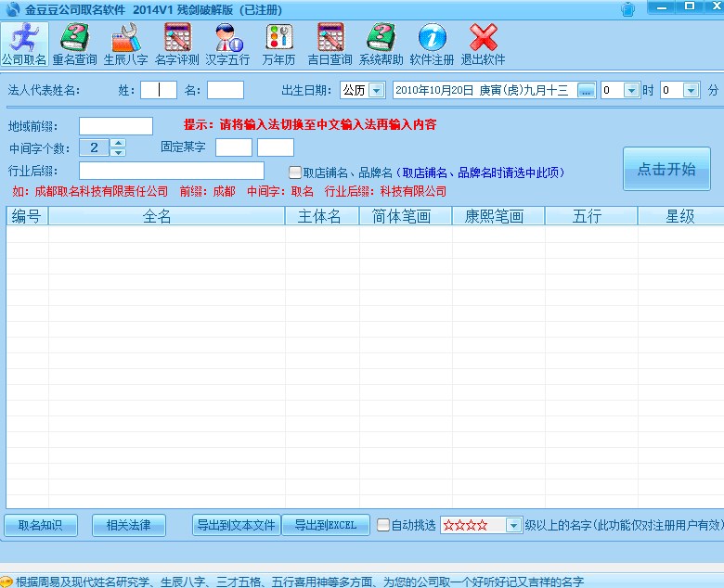This screenshot has width=724, height=588.
Task: Enable the 取店铺名、品牌名 checkbox
Action: click(x=295, y=173)
